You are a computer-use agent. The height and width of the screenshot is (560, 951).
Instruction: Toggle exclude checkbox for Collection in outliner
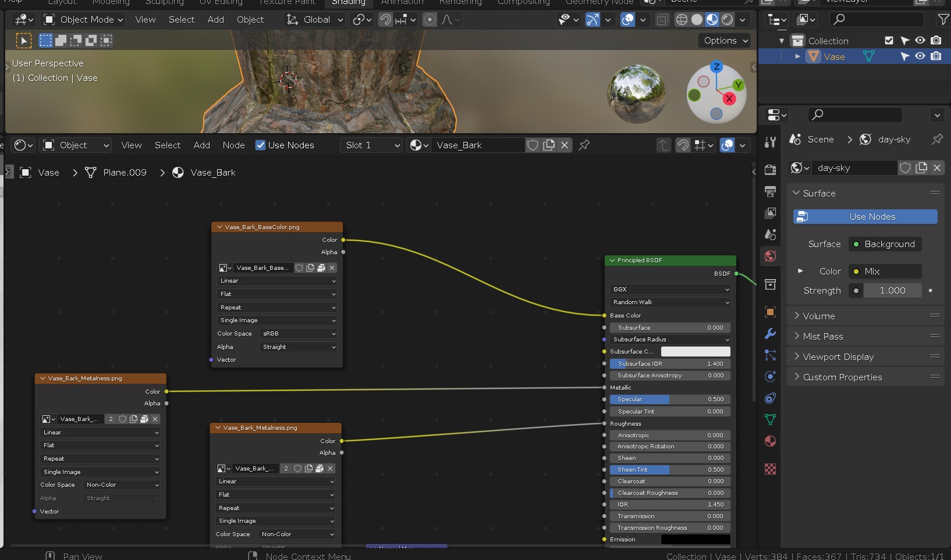(x=889, y=41)
